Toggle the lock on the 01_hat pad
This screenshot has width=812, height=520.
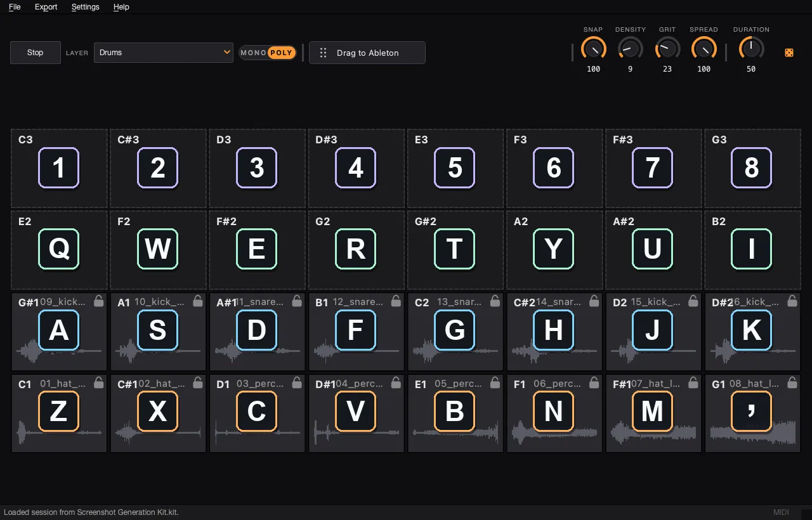[x=99, y=382]
